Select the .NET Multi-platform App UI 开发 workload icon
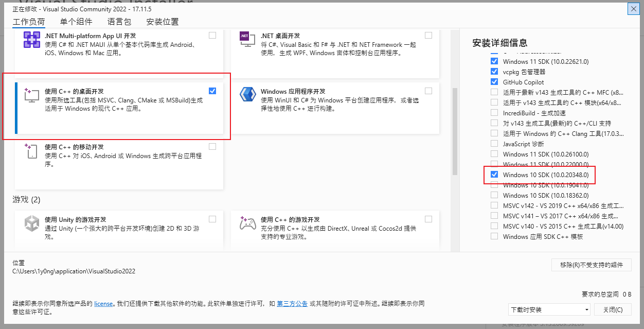This screenshot has width=644, height=329. [x=32, y=39]
